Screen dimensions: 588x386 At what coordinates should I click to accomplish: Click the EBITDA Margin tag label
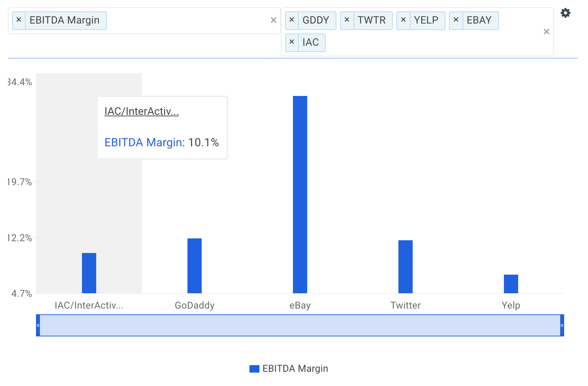pos(65,20)
